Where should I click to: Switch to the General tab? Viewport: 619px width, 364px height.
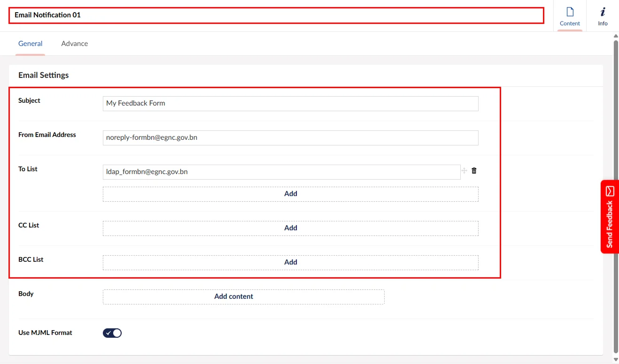pyautogui.click(x=31, y=44)
